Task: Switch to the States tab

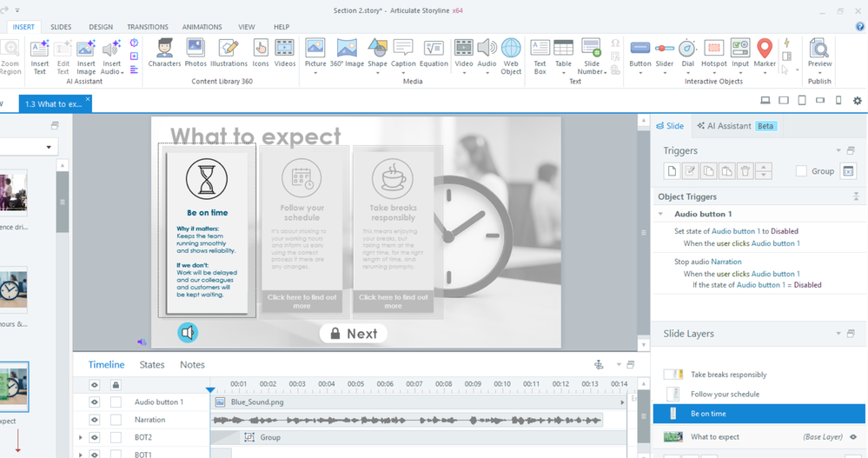Action: [152, 365]
